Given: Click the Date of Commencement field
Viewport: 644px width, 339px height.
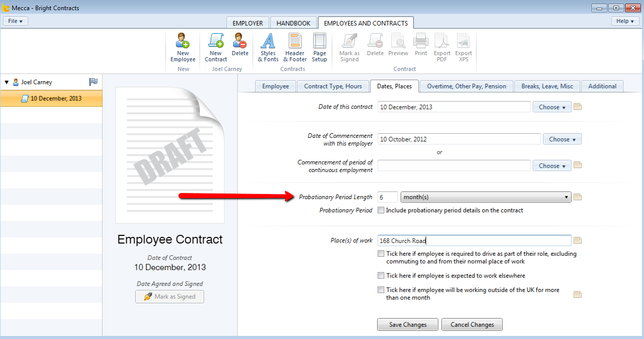Looking at the screenshot, I should pyautogui.click(x=459, y=139).
